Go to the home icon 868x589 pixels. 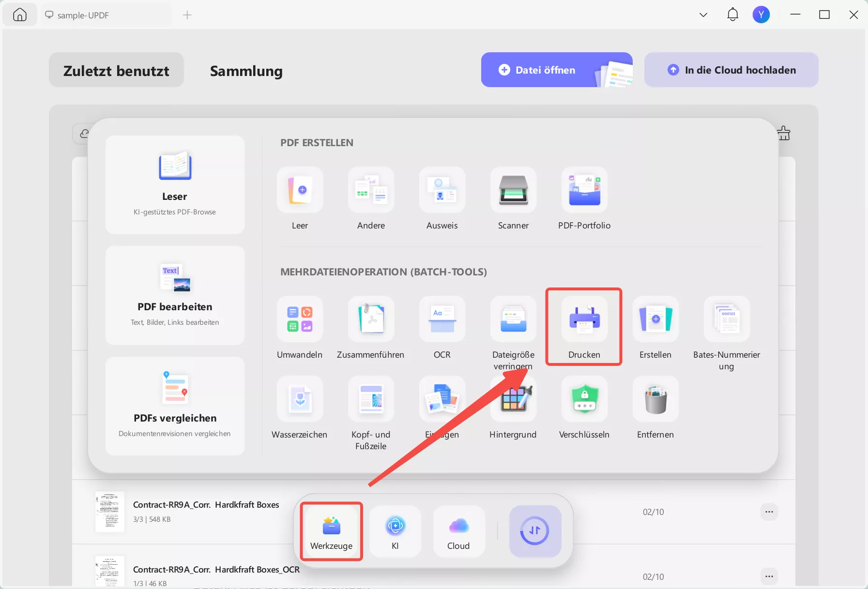[x=20, y=15]
